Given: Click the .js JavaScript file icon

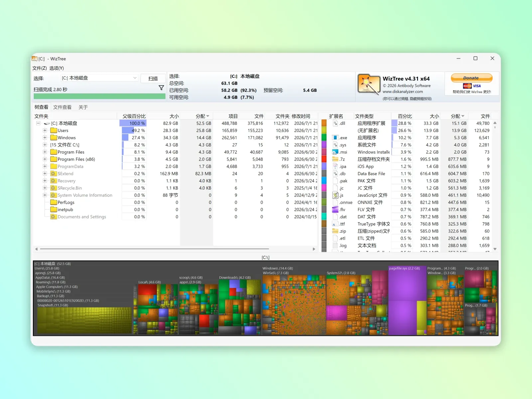Looking at the screenshot, I should (335, 195).
